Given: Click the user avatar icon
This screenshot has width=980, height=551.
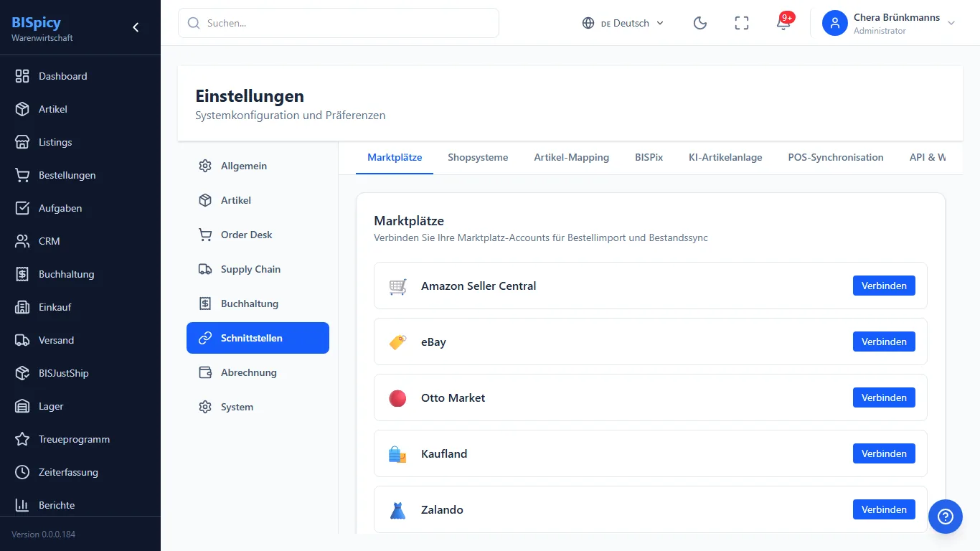Looking at the screenshot, I should coord(835,23).
